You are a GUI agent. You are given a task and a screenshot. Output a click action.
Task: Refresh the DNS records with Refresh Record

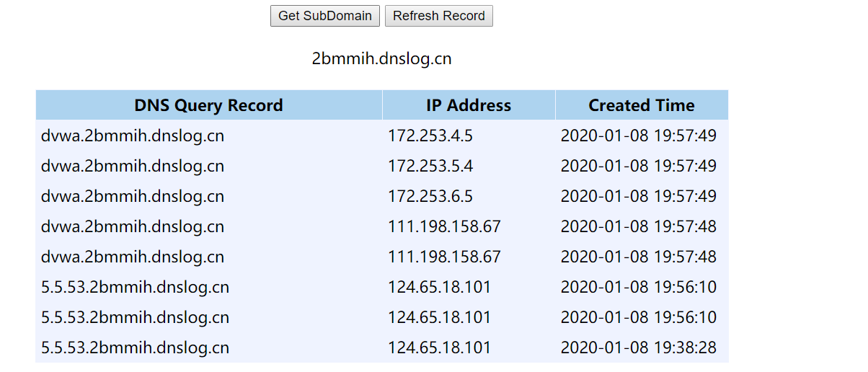coord(439,16)
